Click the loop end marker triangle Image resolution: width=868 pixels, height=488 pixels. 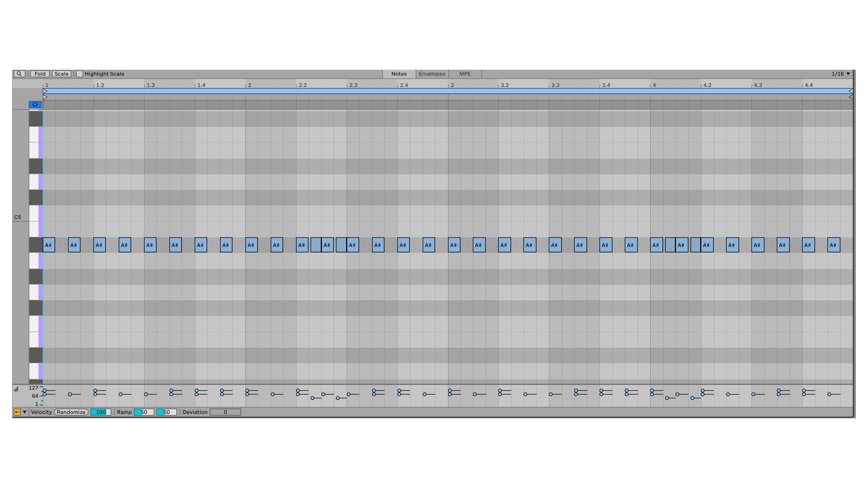tap(850, 91)
